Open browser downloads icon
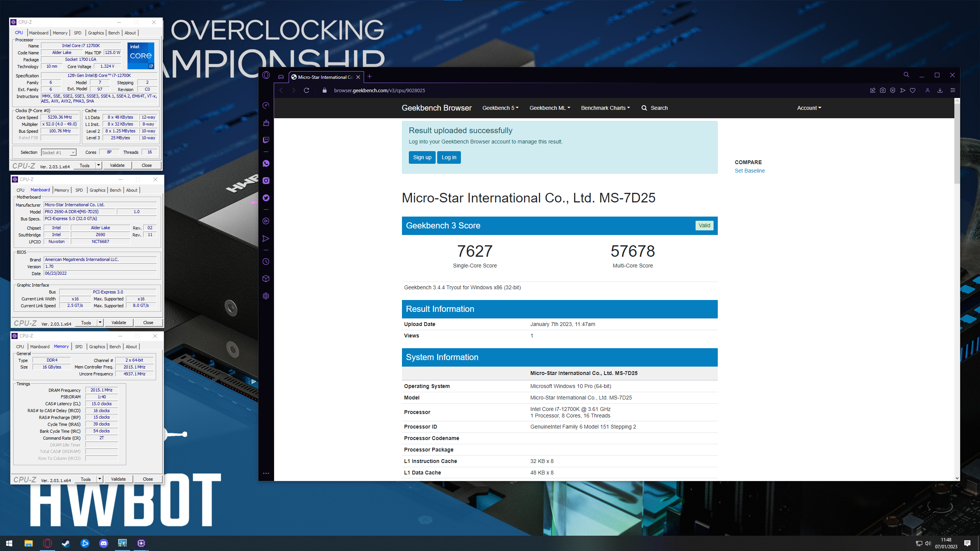 tap(940, 90)
